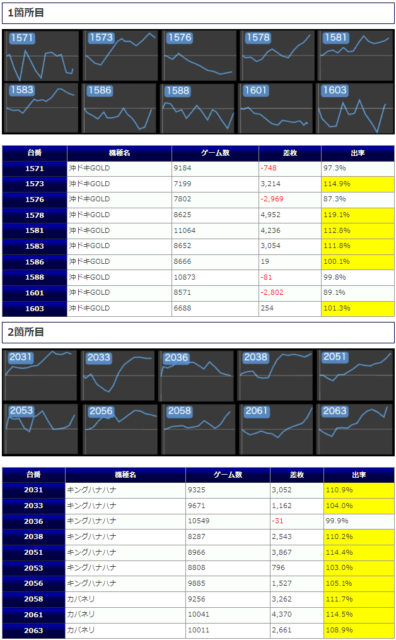Select the 2058 カバネリ row number

pyautogui.click(x=33, y=599)
